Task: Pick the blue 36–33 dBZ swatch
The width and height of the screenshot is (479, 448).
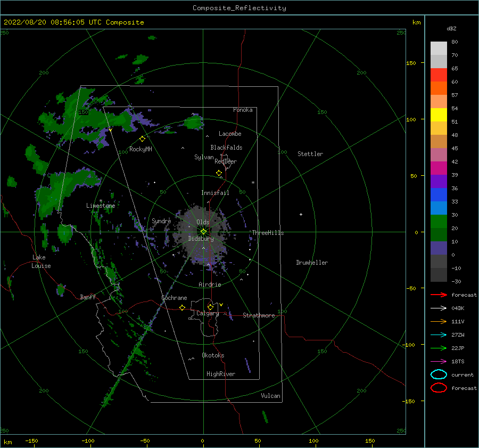Action: (439, 195)
